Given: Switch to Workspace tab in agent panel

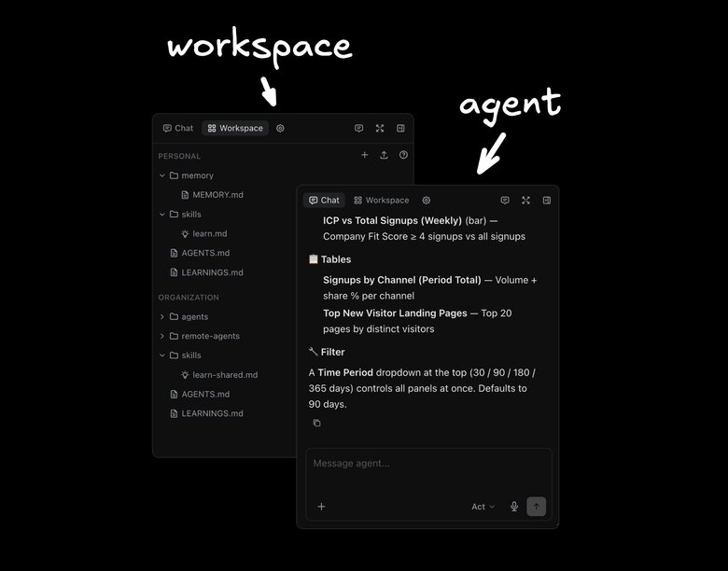Looking at the screenshot, I should click(x=382, y=200).
